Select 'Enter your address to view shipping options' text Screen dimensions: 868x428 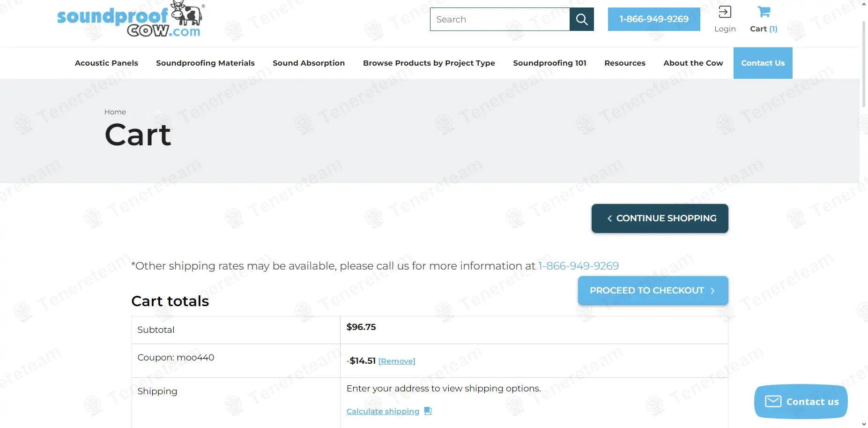pos(444,388)
